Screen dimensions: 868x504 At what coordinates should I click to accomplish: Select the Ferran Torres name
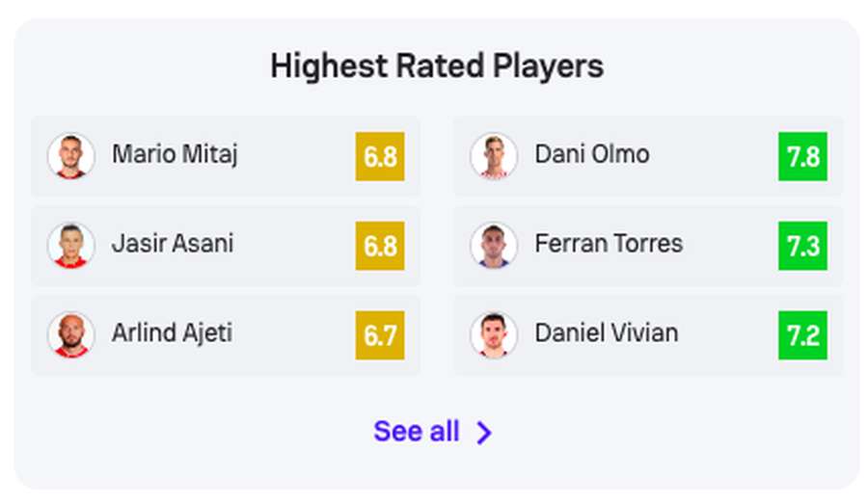[x=609, y=244]
